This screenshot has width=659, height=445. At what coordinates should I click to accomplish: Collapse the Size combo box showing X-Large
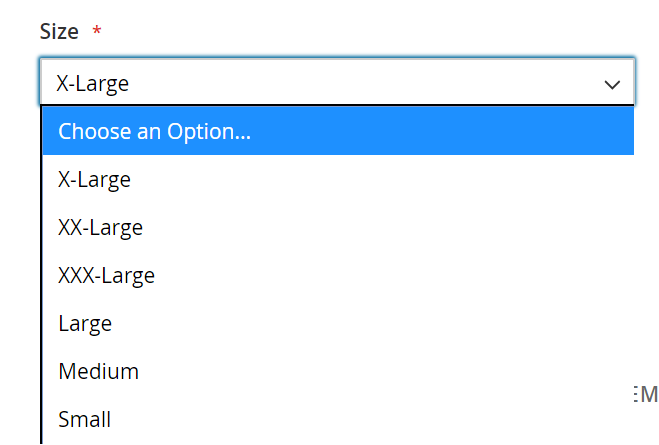pos(337,83)
